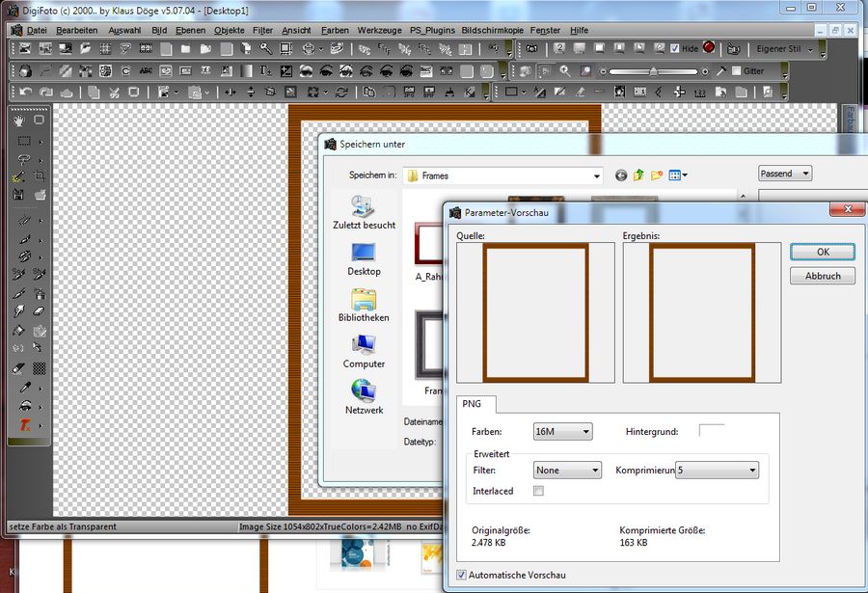Open the Farben 16M dropdown
868x593 pixels.
coord(562,432)
